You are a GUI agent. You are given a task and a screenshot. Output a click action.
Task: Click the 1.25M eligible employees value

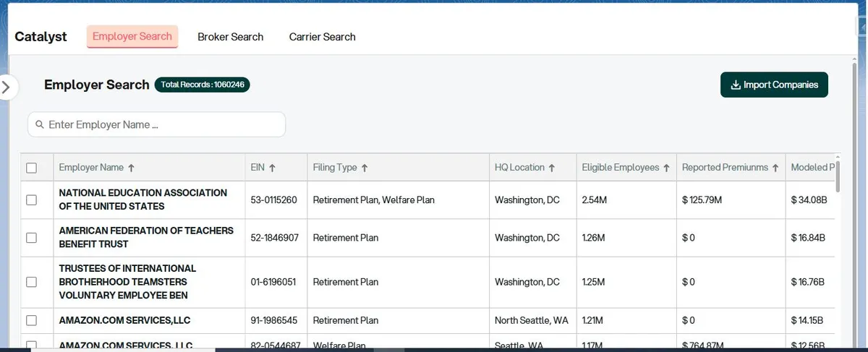[593, 283]
